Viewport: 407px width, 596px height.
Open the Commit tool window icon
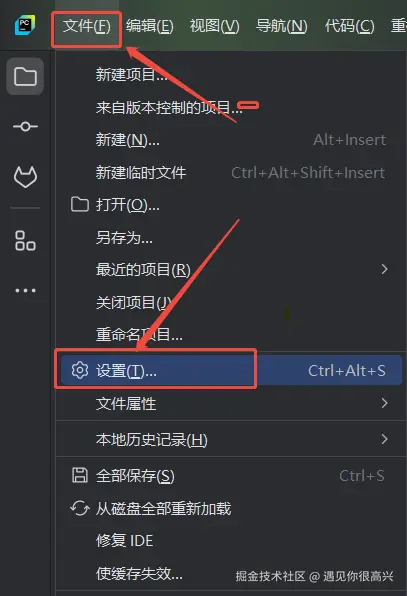point(25,126)
